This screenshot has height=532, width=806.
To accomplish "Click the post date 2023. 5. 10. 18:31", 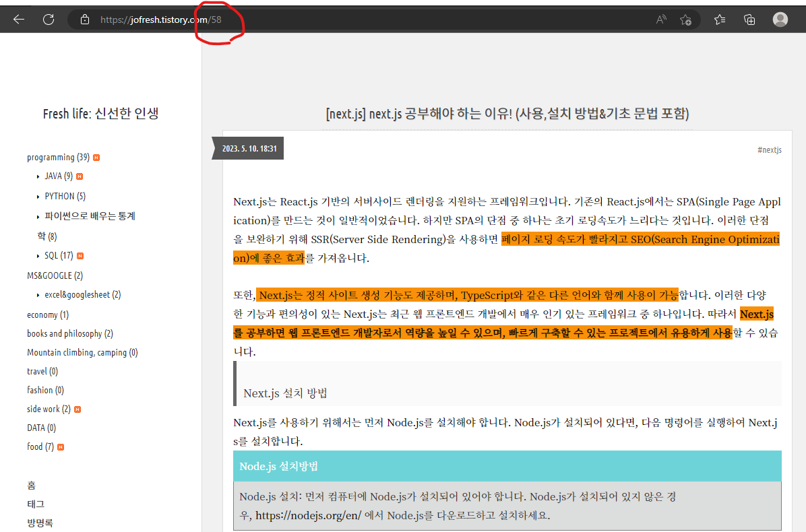I will point(249,148).
